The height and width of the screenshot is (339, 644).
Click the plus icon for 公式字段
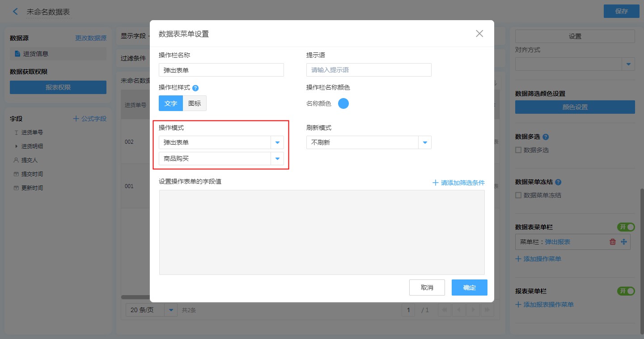tap(76, 119)
